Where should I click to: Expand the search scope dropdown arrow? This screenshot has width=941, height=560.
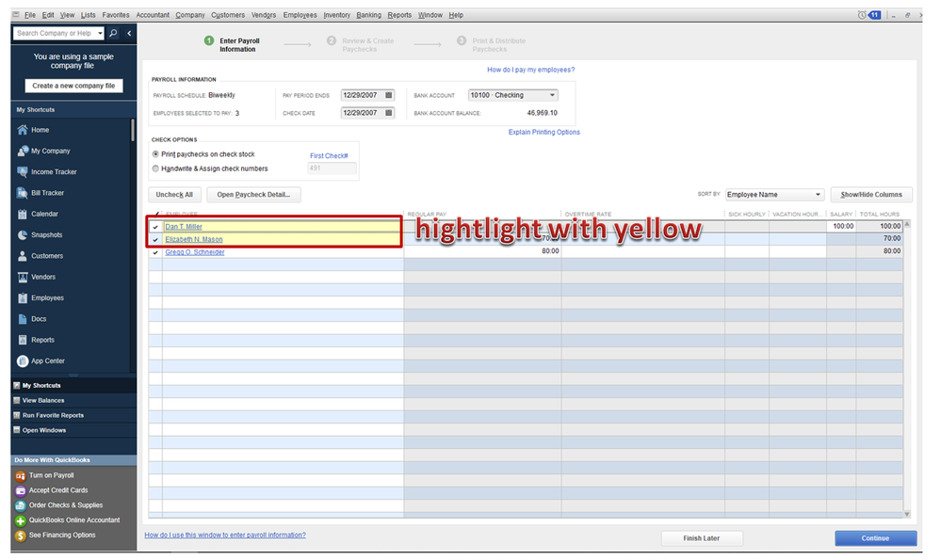(x=100, y=33)
